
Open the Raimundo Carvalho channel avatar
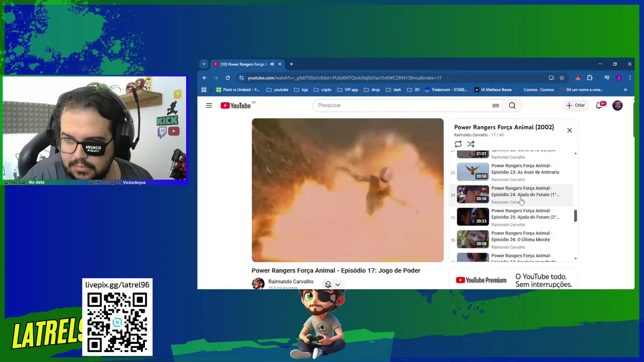(x=258, y=284)
